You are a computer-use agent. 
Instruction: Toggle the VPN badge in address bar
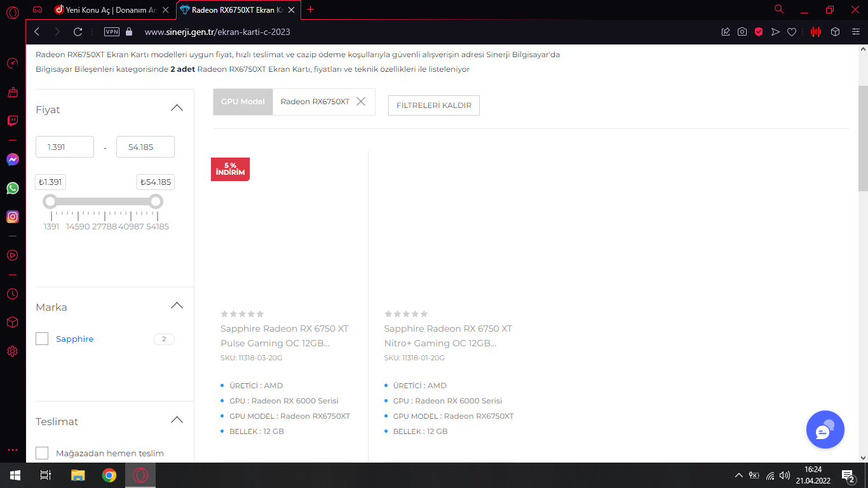point(112,32)
